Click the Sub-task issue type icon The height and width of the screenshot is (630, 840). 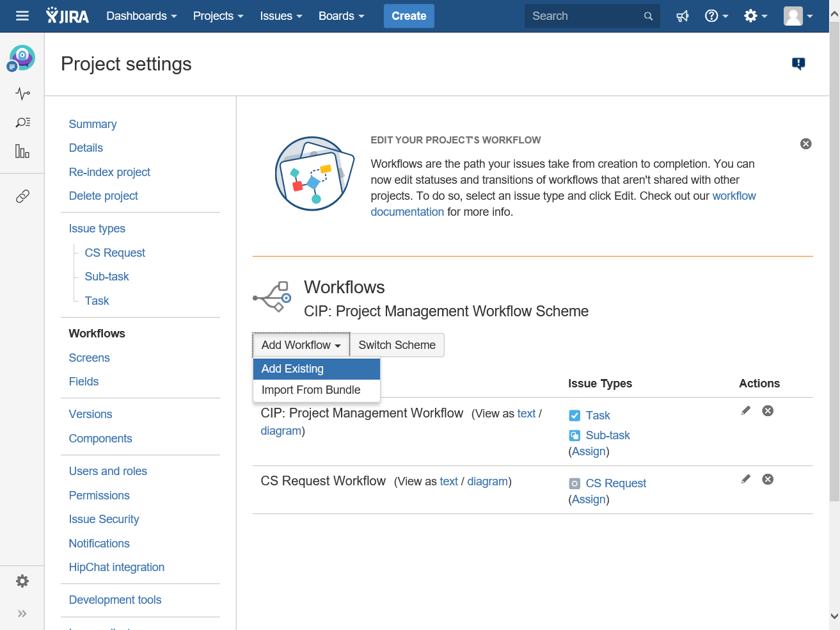575,435
